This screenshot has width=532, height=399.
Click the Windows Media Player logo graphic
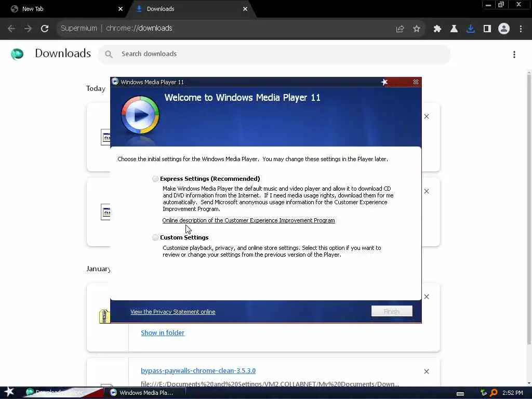pyautogui.click(x=140, y=115)
